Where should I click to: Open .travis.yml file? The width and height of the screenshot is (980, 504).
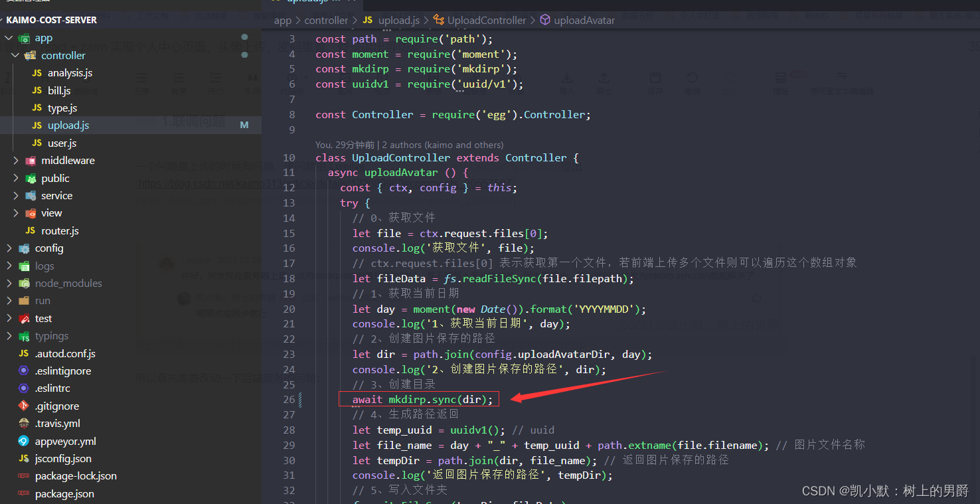tap(58, 423)
